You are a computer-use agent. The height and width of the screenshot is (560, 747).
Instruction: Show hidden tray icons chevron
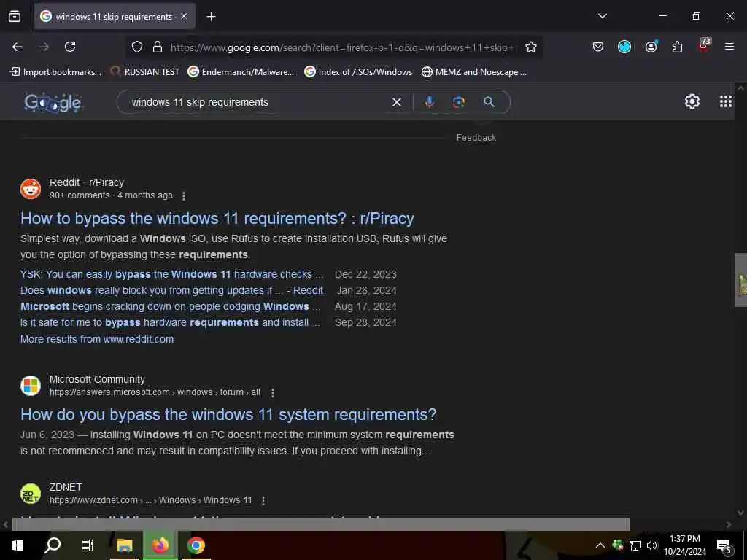click(x=600, y=545)
